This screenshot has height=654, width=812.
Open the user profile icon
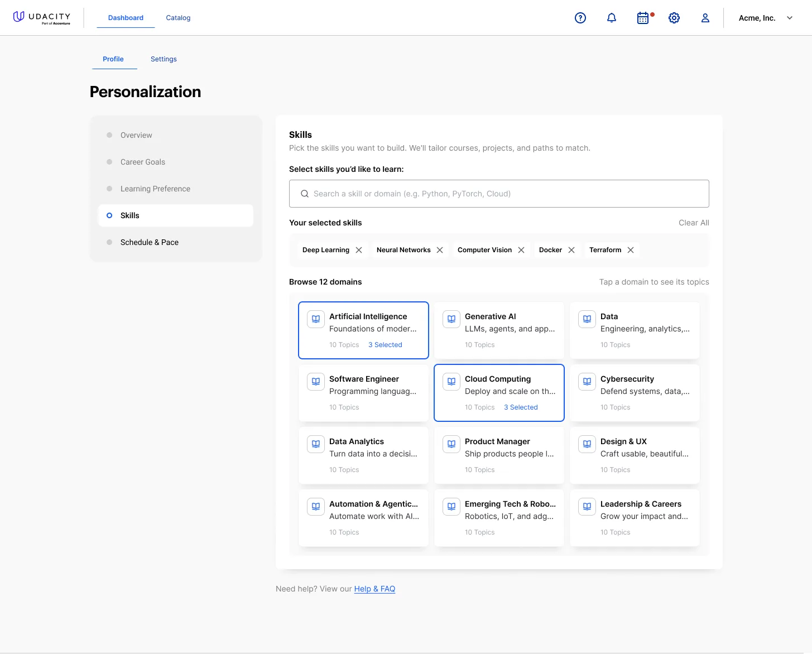pos(705,18)
